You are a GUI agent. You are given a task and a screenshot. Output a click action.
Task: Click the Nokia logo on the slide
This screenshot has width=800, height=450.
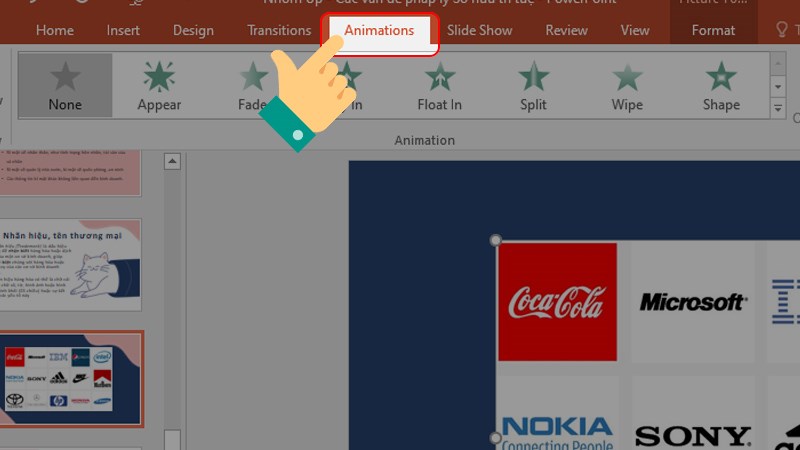(557, 432)
